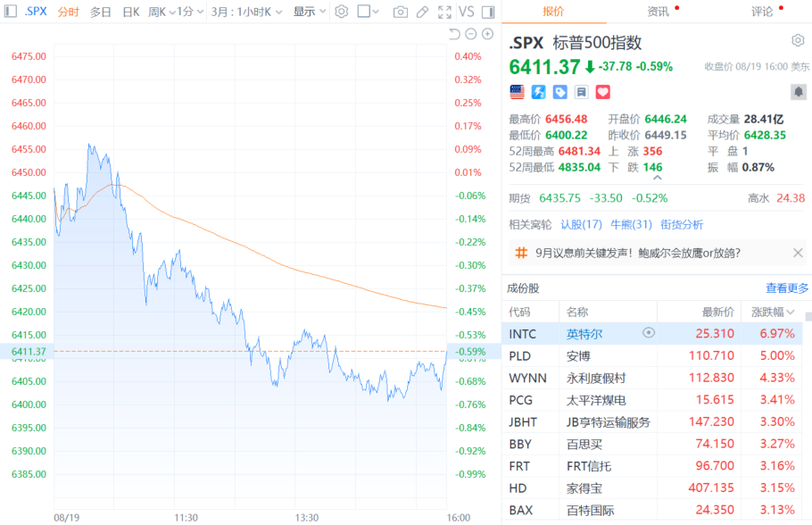This screenshot has height=525, width=812.
Task: Open the 周K period dropdown
Action: (162, 12)
